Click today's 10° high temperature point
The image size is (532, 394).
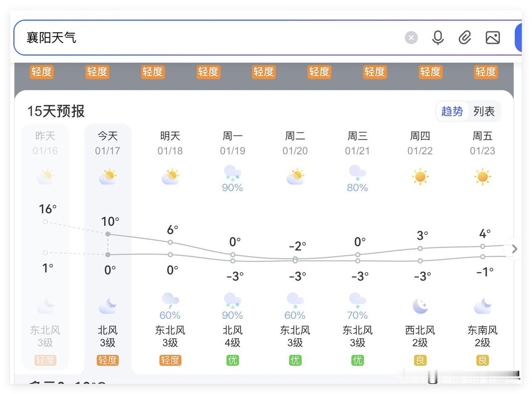click(x=108, y=234)
